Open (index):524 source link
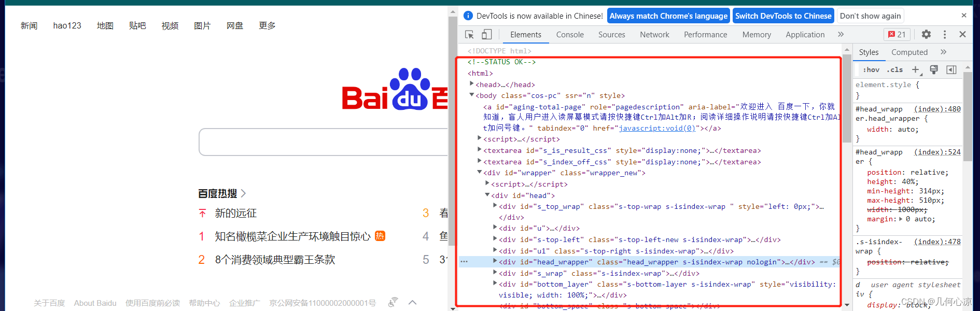This screenshot has height=311, width=980. coord(937,152)
